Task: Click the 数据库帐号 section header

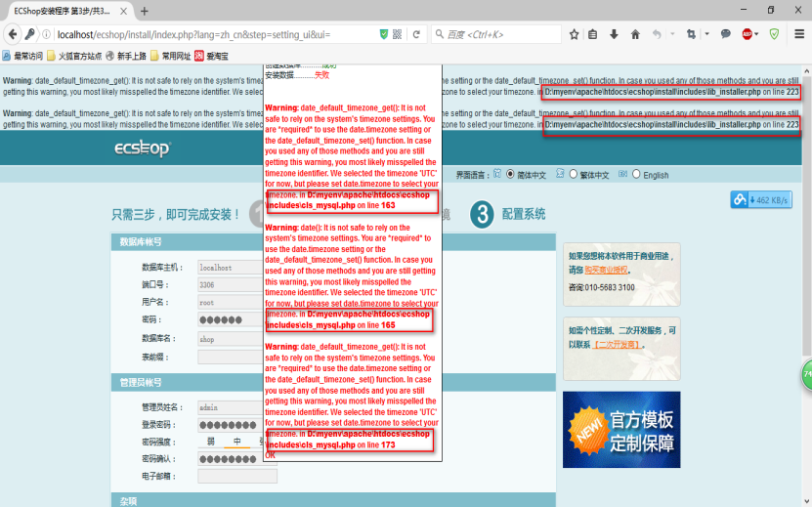Action: coord(141,242)
